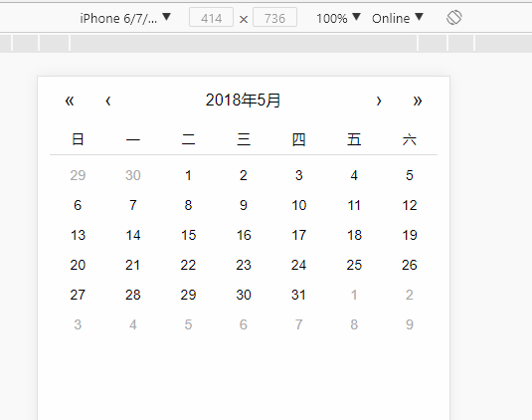Image resolution: width=532 pixels, height=420 pixels.
Task: Choose black May 4 in the first row
Action: (354, 175)
